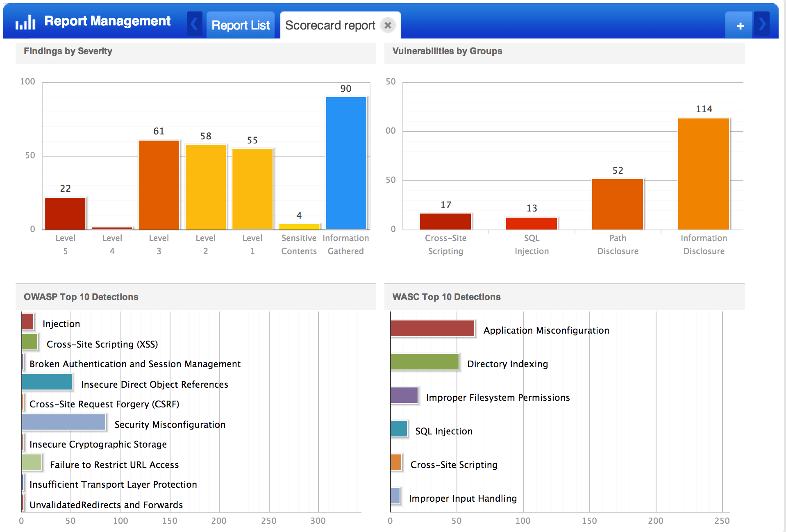Image resolution: width=786 pixels, height=532 pixels.
Task: Click the Information Gathered bar showing 90
Action: click(346, 163)
